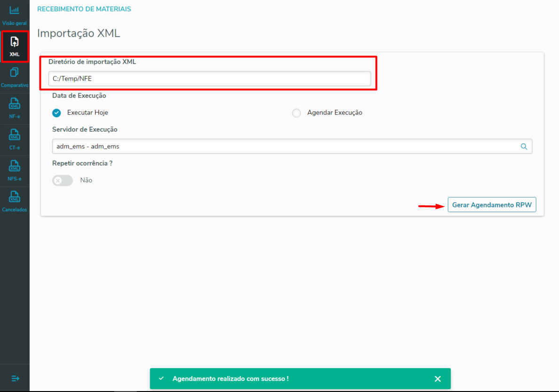This screenshot has height=392, width=559.
Task: Click the Data de Execução label
Action: coord(79,96)
